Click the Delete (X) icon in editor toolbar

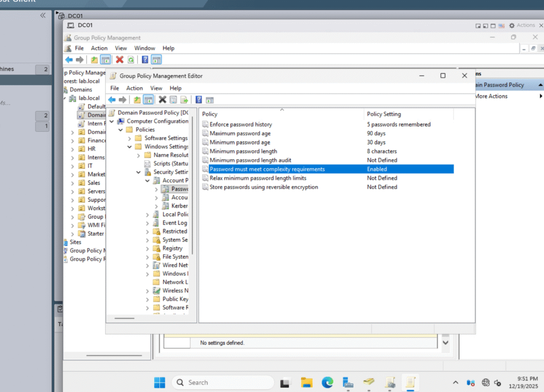[163, 100]
